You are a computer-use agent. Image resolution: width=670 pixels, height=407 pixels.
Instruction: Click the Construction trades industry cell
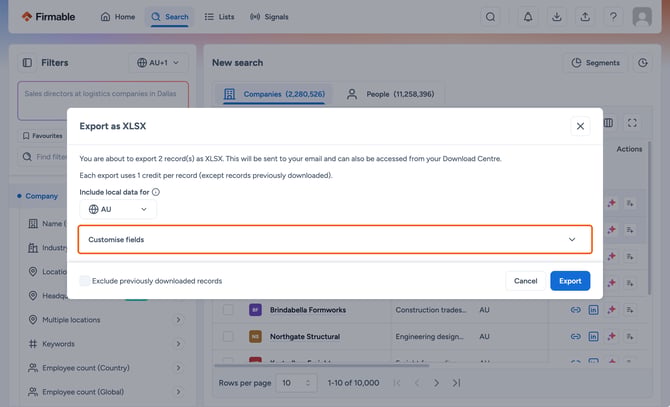click(x=431, y=310)
